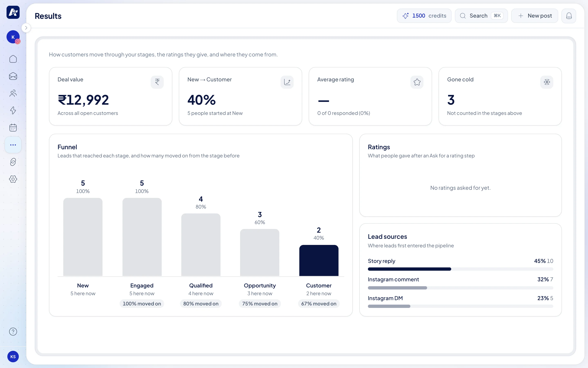The width and height of the screenshot is (588, 368).
Task: Click the '75% moved on' badge
Action: (260, 304)
